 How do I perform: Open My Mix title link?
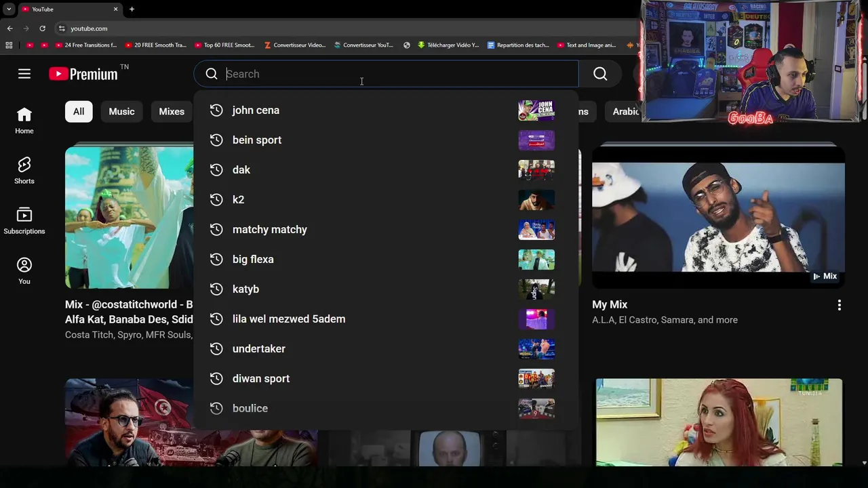[610, 304]
